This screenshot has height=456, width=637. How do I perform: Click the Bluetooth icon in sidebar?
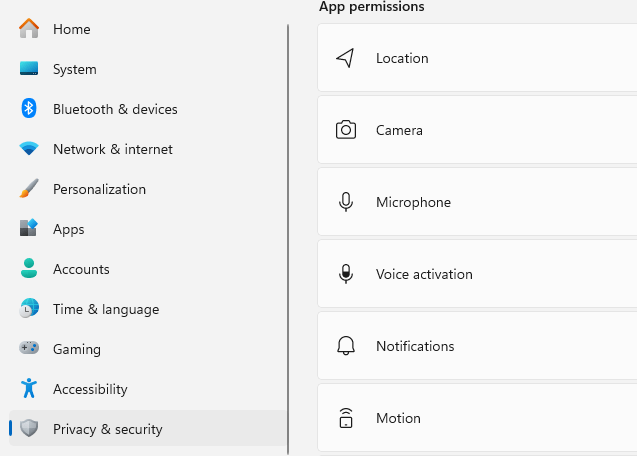pos(29,109)
